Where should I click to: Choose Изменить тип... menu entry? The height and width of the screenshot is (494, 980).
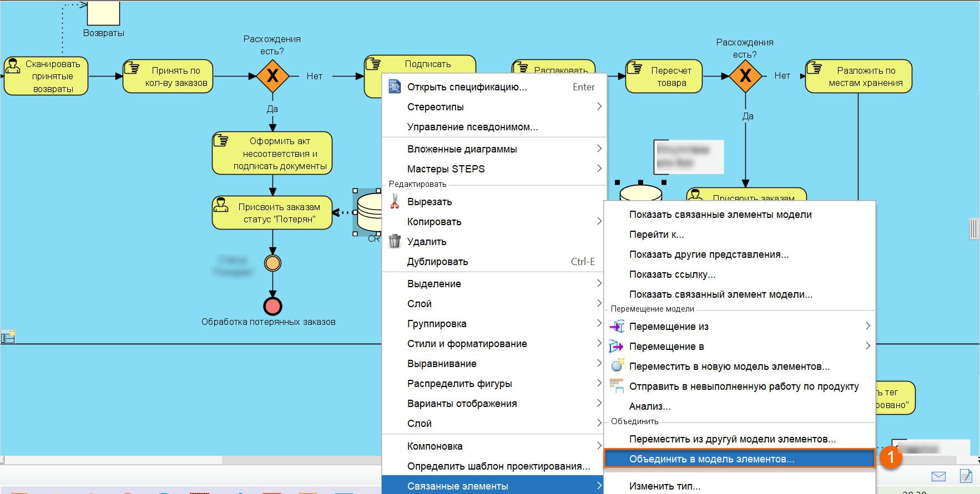click(x=664, y=486)
